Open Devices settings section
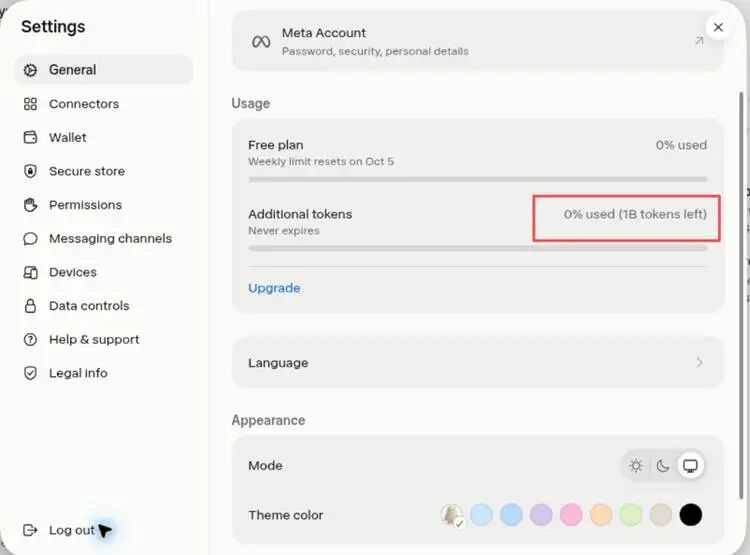 click(x=104, y=272)
